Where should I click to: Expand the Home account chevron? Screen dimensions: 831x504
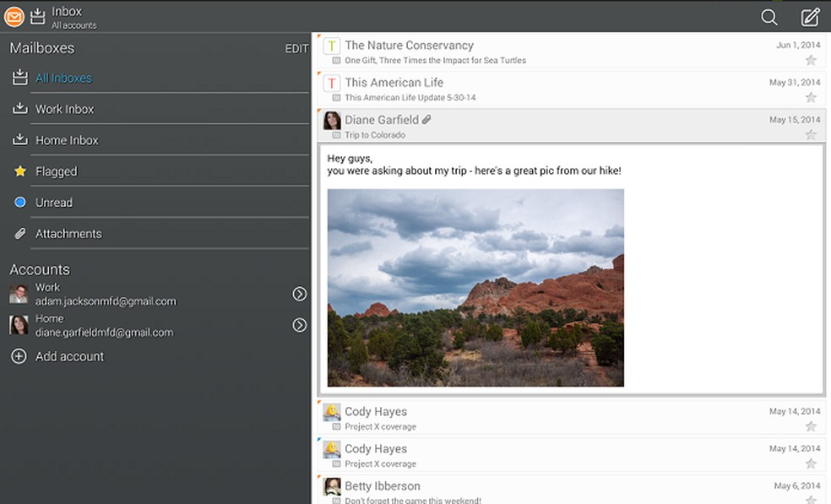coord(300,325)
